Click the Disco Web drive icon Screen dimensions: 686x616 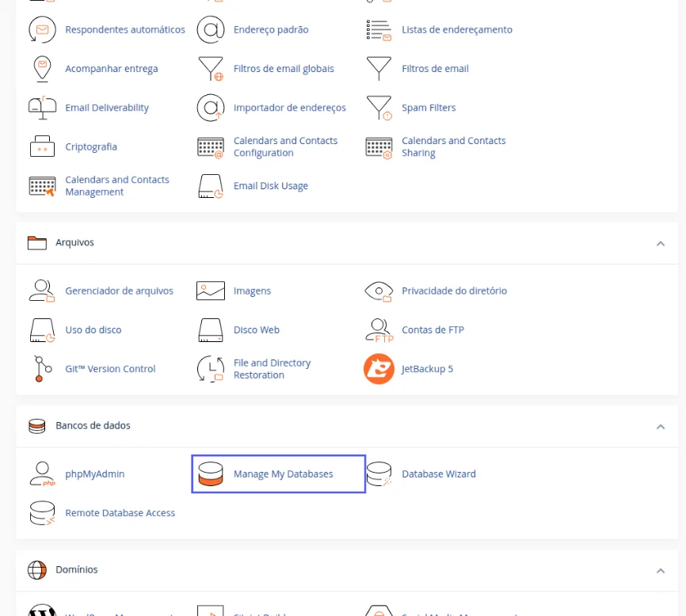211,330
